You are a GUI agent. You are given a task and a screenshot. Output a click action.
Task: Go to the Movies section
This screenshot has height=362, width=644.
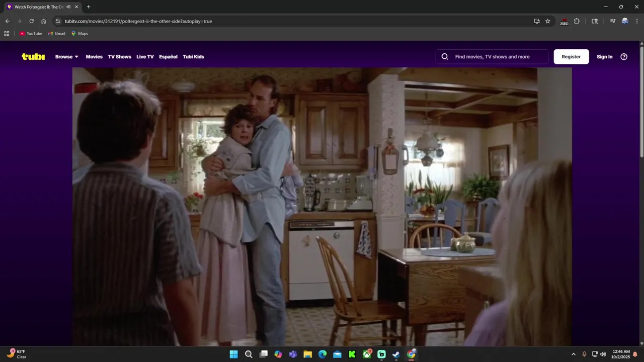coord(94,57)
